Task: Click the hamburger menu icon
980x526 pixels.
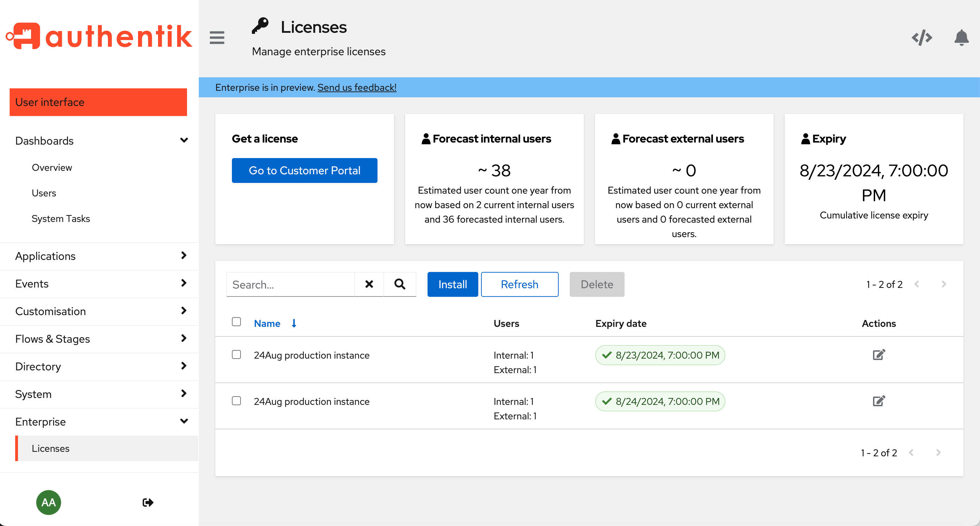Action: (217, 37)
